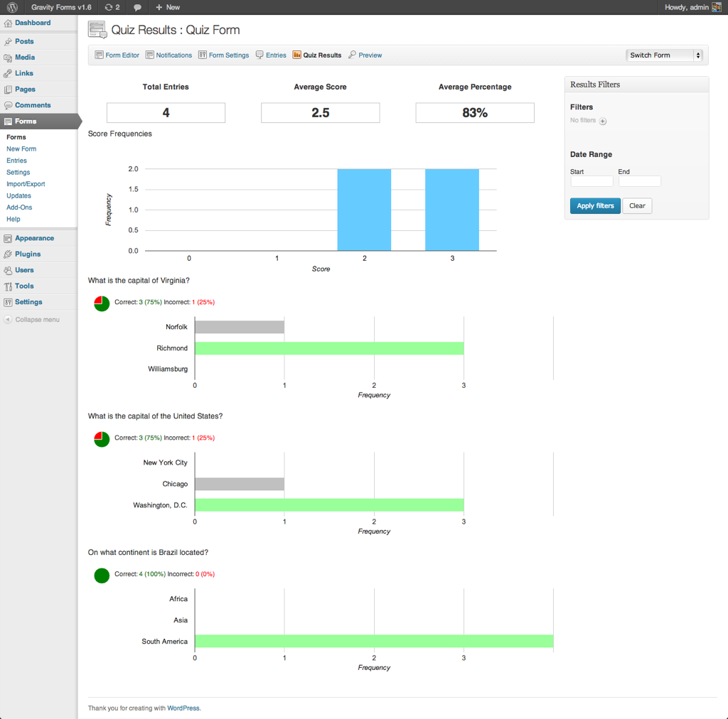The height and width of the screenshot is (719, 728).
Task: Click the Total Entries value 4
Action: click(166, 113)
